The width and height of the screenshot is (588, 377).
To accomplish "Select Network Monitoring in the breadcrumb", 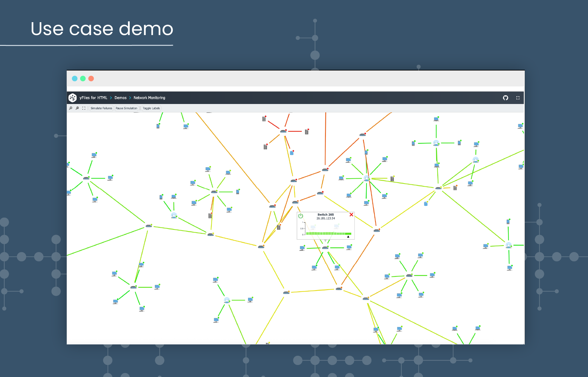I will coord(149,98).
